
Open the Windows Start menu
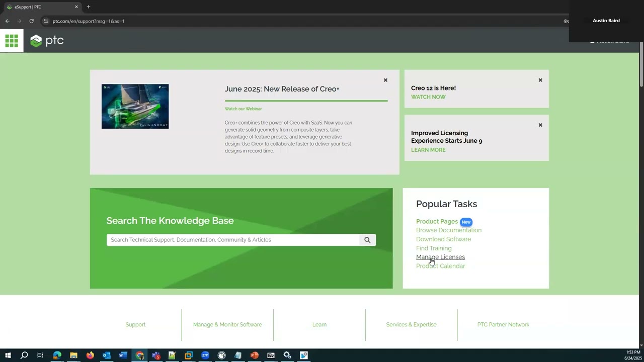(8, 355)
